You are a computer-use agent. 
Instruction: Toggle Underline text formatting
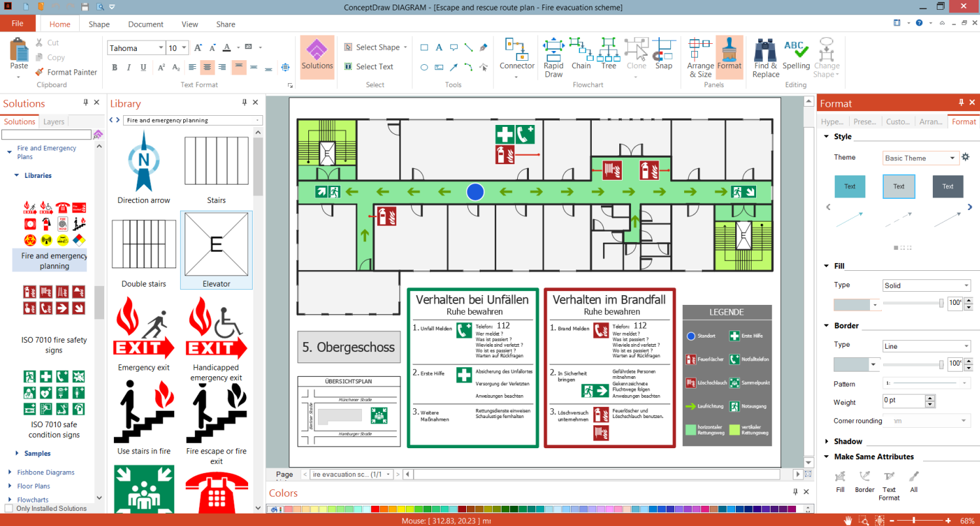click(x=143, y=67)
